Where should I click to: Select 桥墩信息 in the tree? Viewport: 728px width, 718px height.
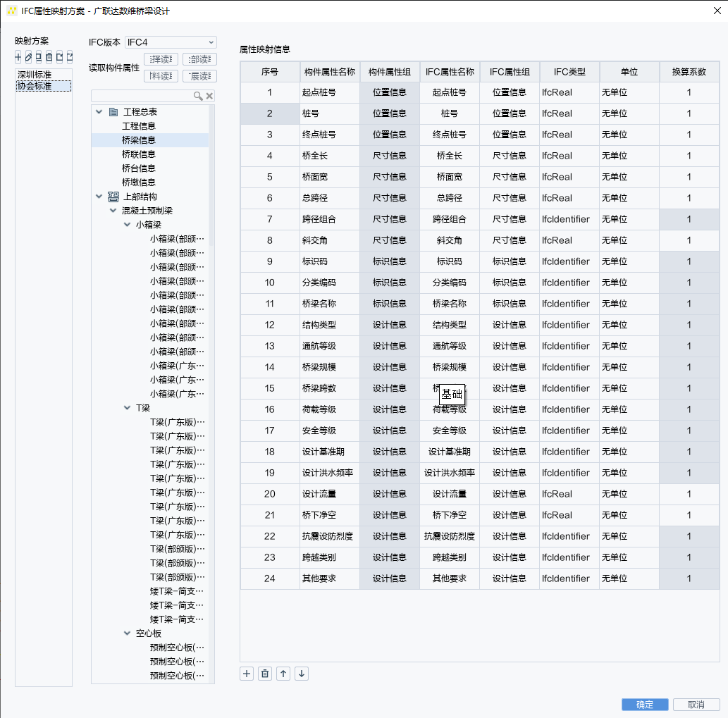click(x=139, y=182)
